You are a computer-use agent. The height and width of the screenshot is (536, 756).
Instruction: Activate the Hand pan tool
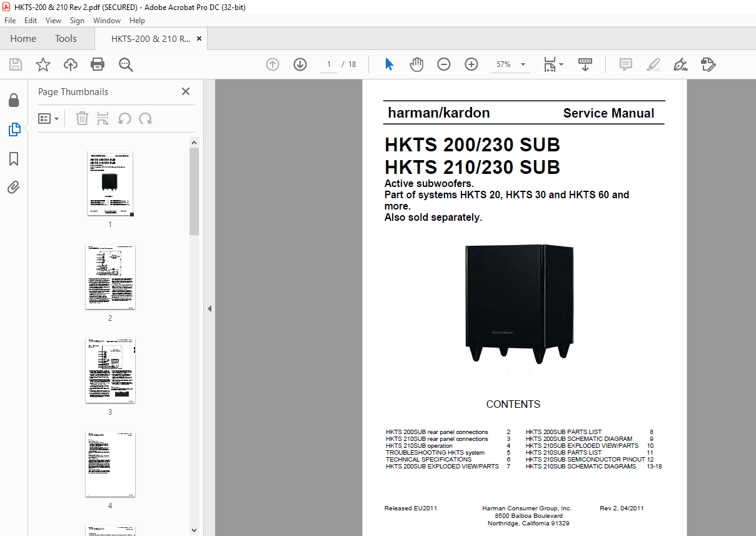[416, 64]
